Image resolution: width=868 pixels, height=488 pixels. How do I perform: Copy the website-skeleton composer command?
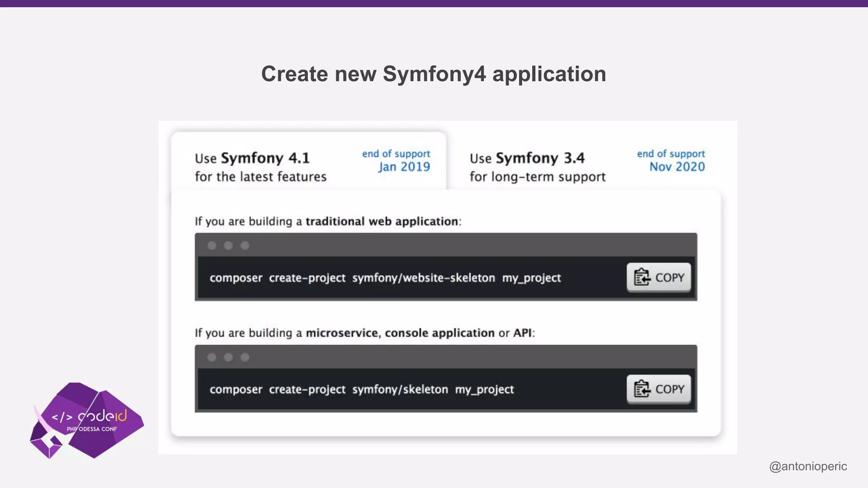(x=659, y=277)
